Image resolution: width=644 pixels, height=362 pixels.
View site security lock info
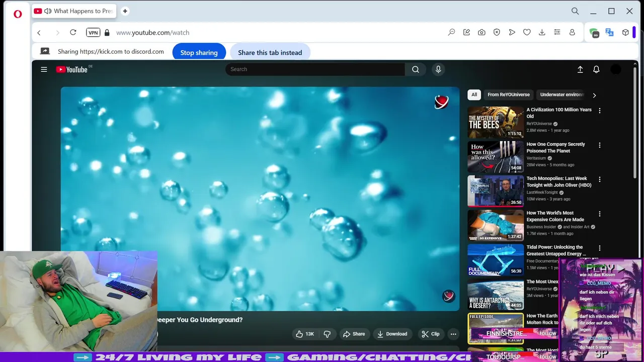click(x=107, y=33)
